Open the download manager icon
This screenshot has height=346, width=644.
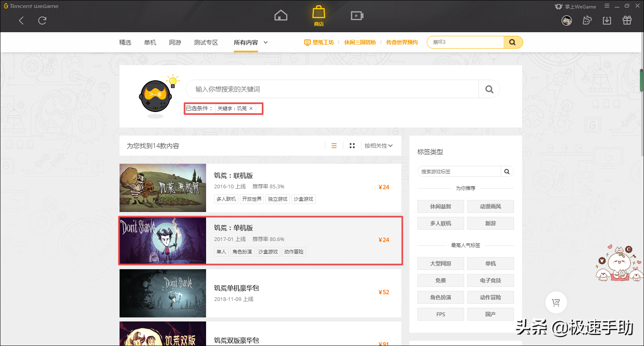click(x=607, y=21)
